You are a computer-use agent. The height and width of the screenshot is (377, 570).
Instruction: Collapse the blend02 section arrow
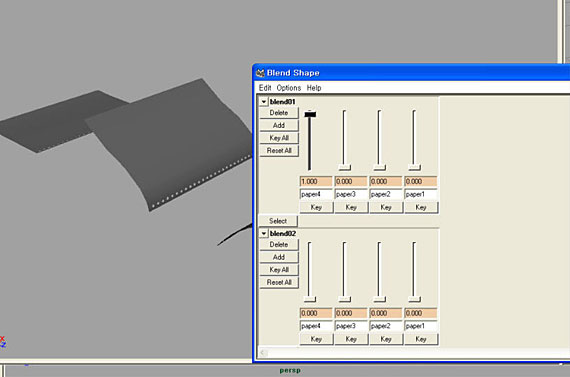coord(264,233)
